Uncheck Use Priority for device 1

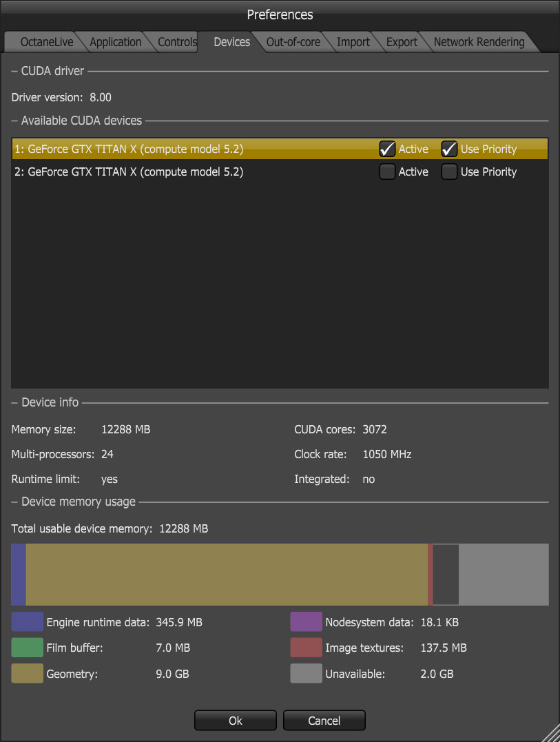coord(449,149)
